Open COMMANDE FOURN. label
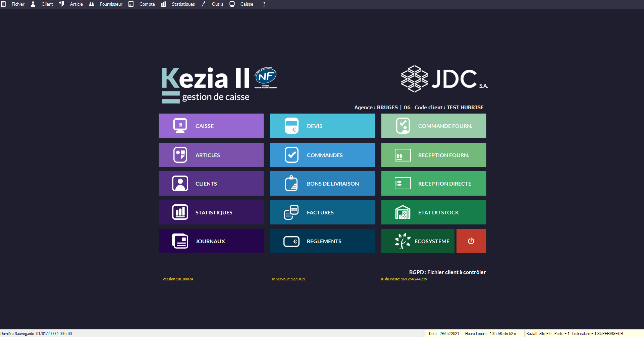 point(445,126)
